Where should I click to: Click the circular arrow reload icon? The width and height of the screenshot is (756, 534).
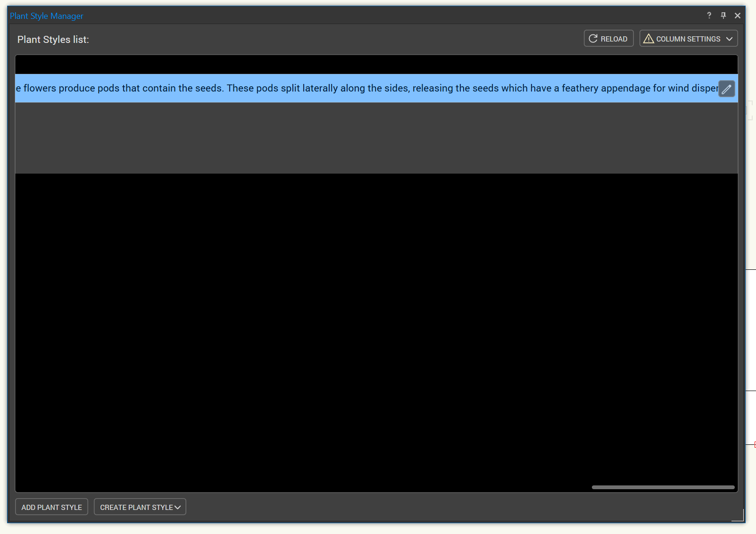(x=593, y=39)
